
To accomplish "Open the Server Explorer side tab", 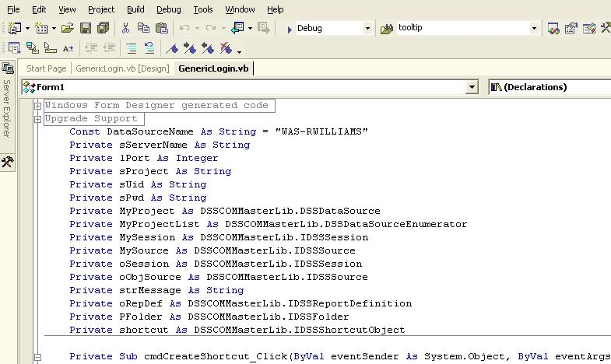I will [7, 106].
